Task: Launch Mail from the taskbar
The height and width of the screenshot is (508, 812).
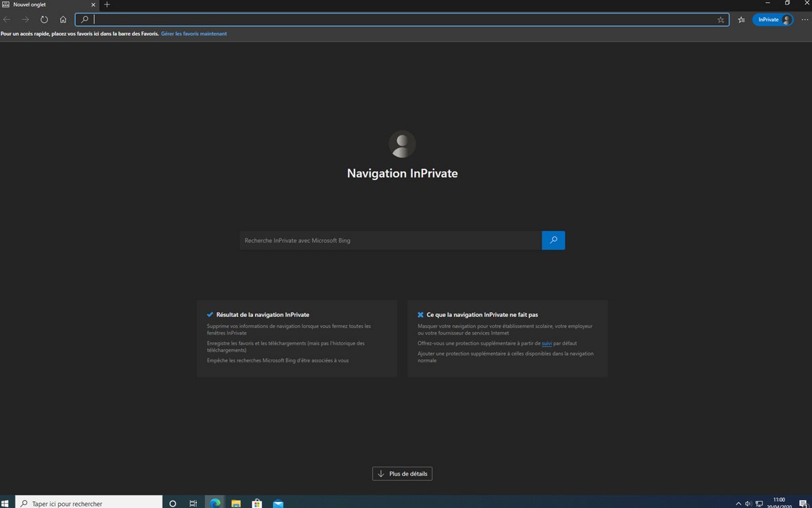Action: (278, 503)
